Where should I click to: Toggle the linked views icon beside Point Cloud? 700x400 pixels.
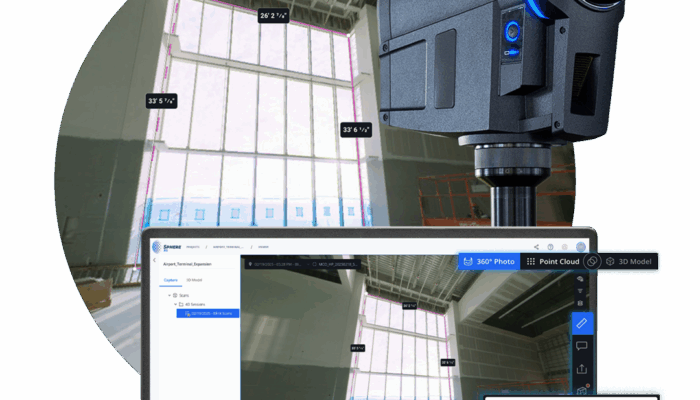click(593, 261)
